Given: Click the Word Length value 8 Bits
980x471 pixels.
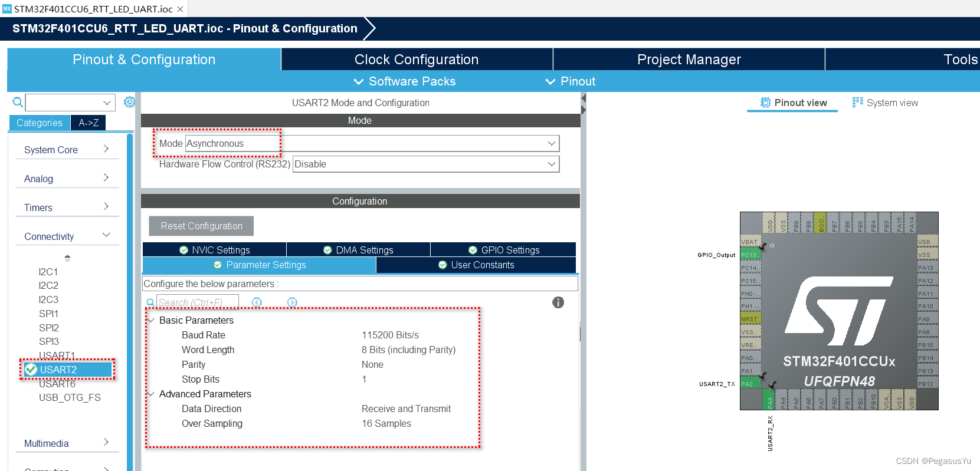Looking at the screenshot, I should (408, 350).
